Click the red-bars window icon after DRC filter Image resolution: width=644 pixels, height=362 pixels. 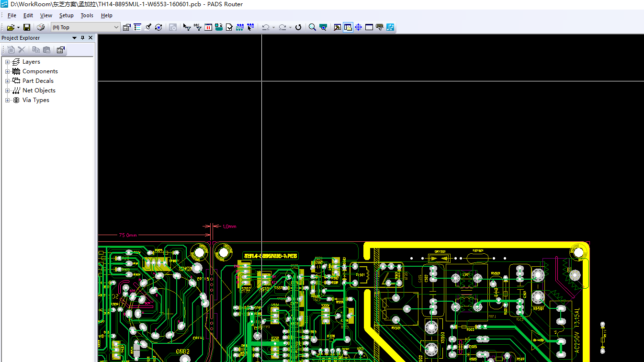[x=208, y=27]
